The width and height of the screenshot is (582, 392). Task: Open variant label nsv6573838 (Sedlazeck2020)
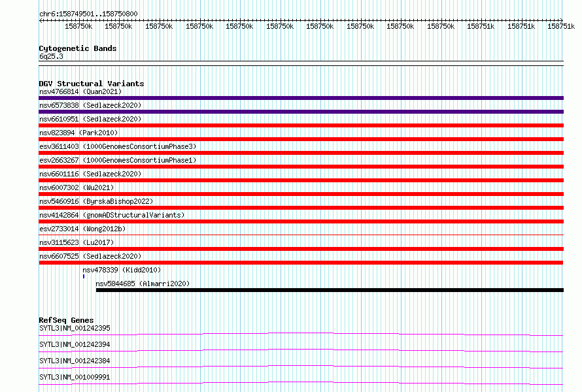point(90,105)
